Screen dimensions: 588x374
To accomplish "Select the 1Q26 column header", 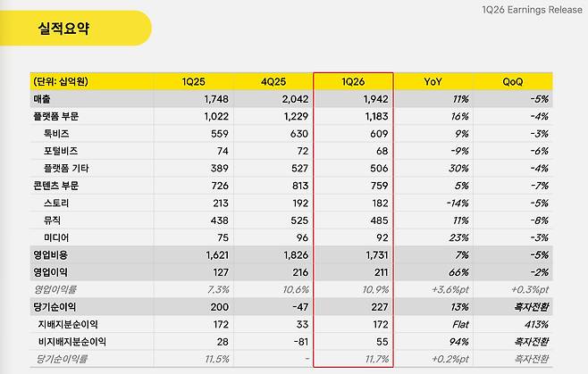I will click(353, 82).
